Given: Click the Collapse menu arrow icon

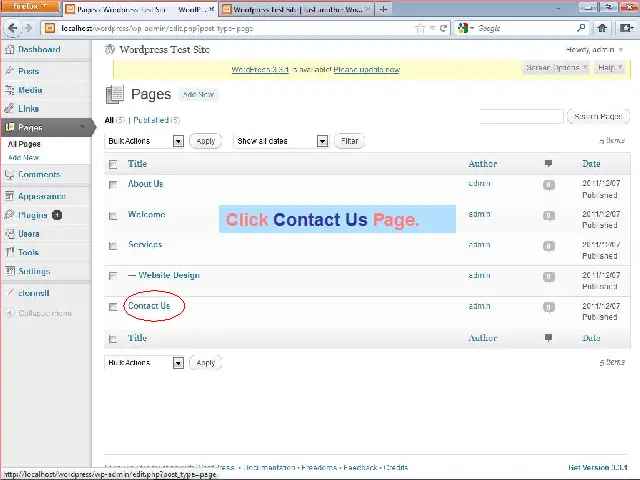Looking at the screenshot, I should [x=9, y=313].
